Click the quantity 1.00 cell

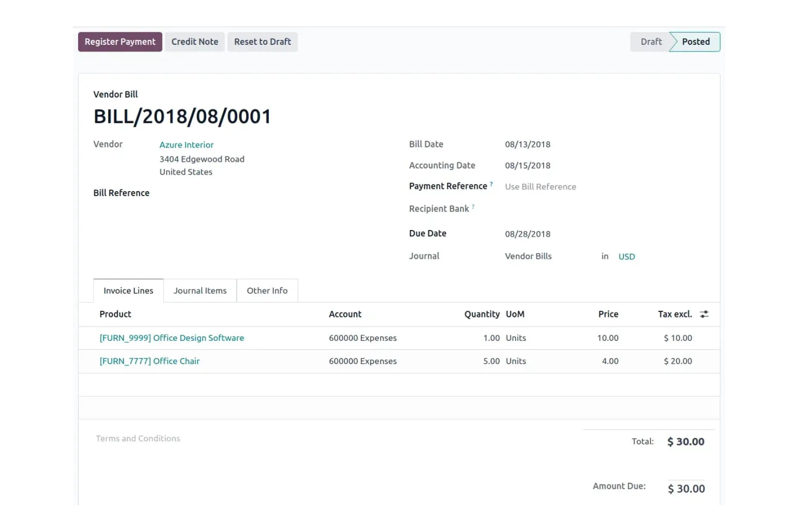click(x=492, y=338)
